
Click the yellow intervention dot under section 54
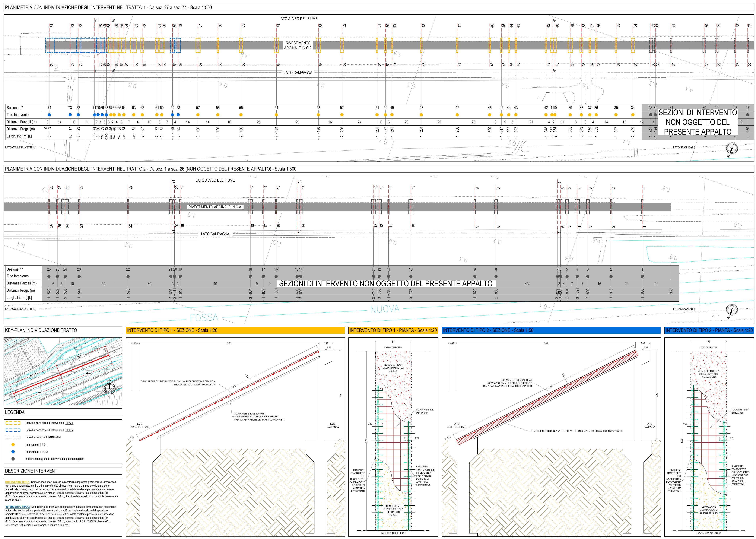[276, 115]
